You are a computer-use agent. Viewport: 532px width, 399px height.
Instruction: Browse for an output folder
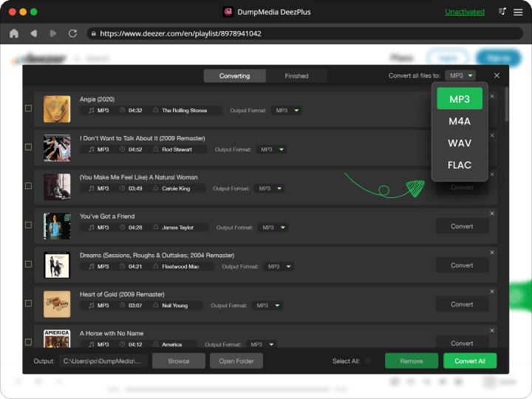(179, 361)
